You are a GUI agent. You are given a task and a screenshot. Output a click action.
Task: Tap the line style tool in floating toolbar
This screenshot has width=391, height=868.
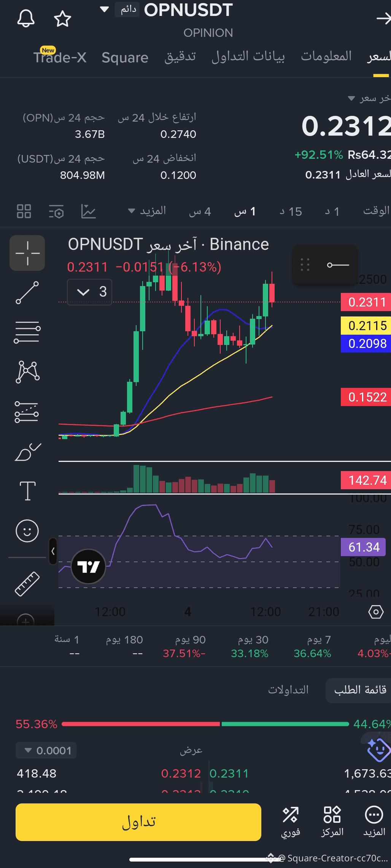(338, 265)
